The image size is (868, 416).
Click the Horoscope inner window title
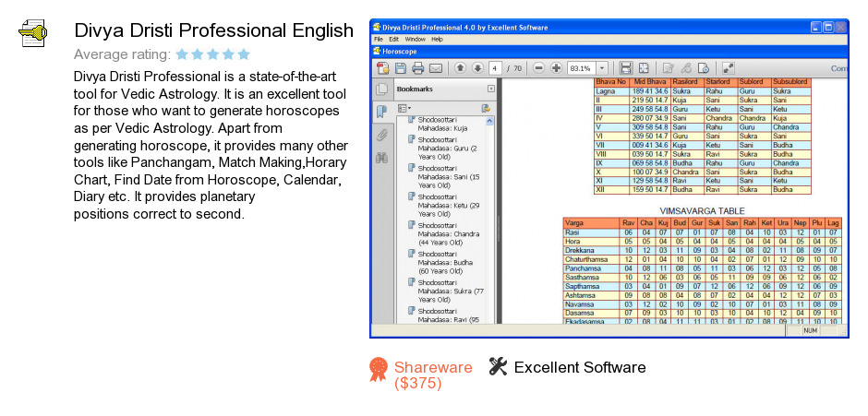coord(402,52)
